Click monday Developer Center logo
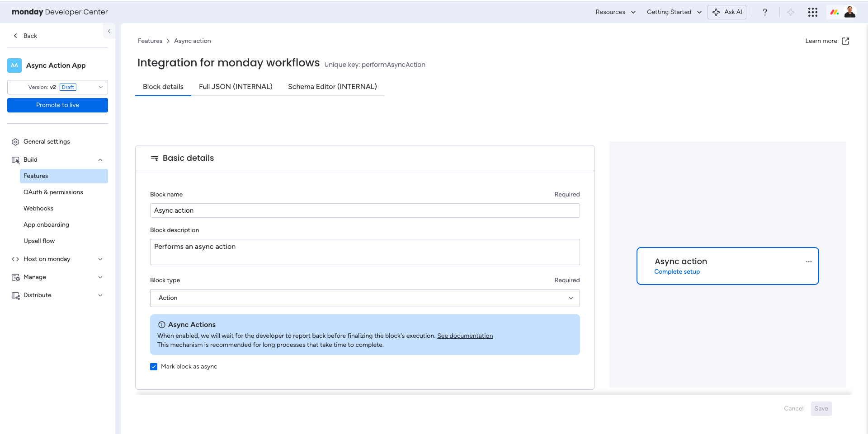 tap(60, 12)
